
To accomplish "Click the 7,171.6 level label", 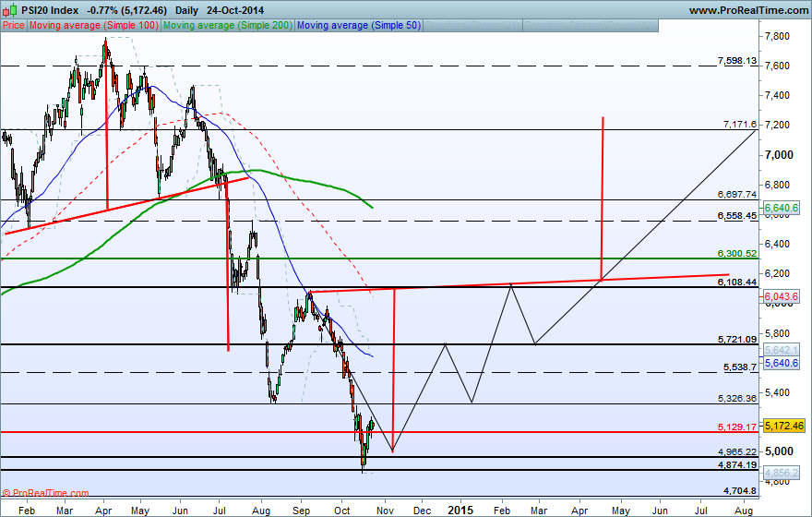I will [739, 125].
